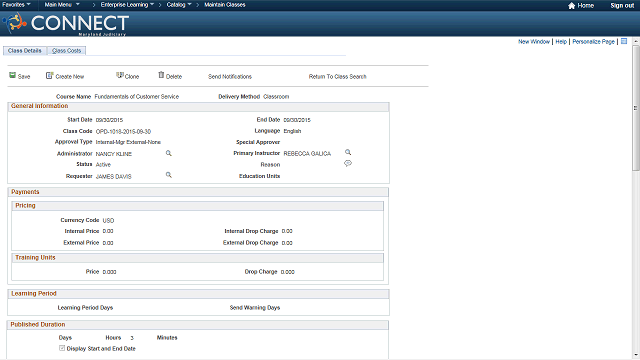This screenshot has height=360, width=640.
Task: Click requester name JAMES DAVIS
Action: click(x=113, y=176)
